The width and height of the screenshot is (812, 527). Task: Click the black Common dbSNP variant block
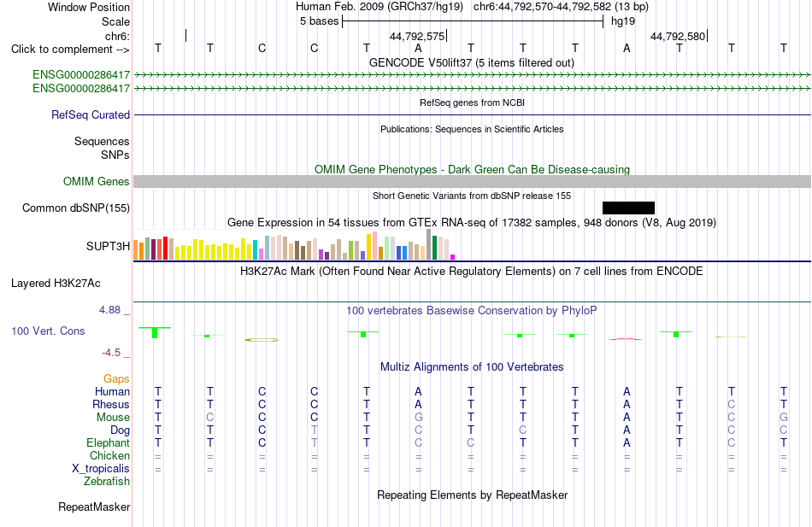click(x=628, y=208)
